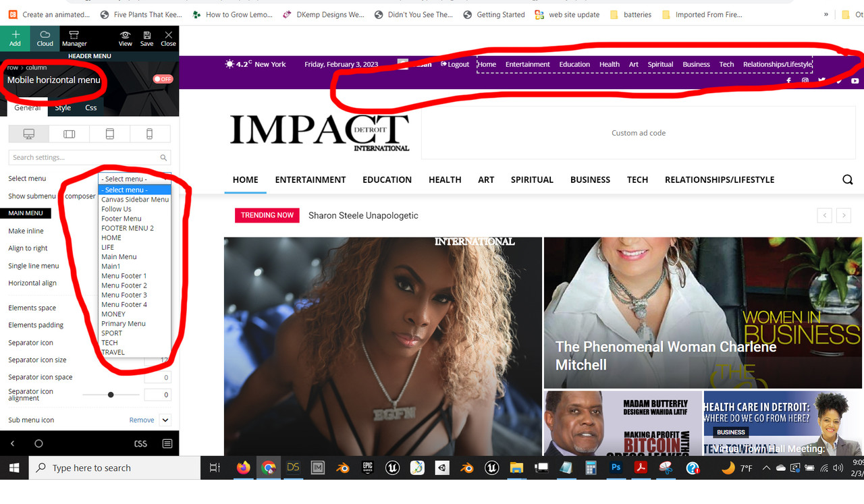Select the portrait tablet viewport icon
This screenshot has width=864, height=504.
pos(110,134)
